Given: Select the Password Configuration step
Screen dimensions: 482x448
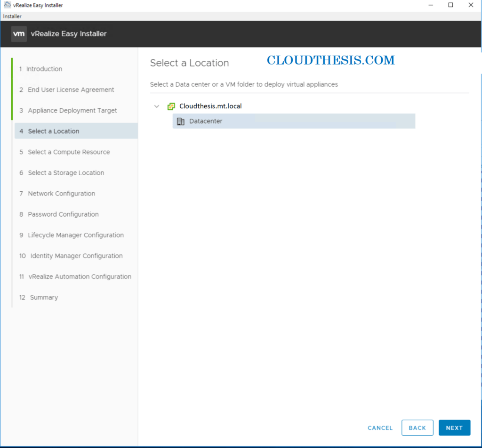Looking at the screenshot, I should 63,214.
